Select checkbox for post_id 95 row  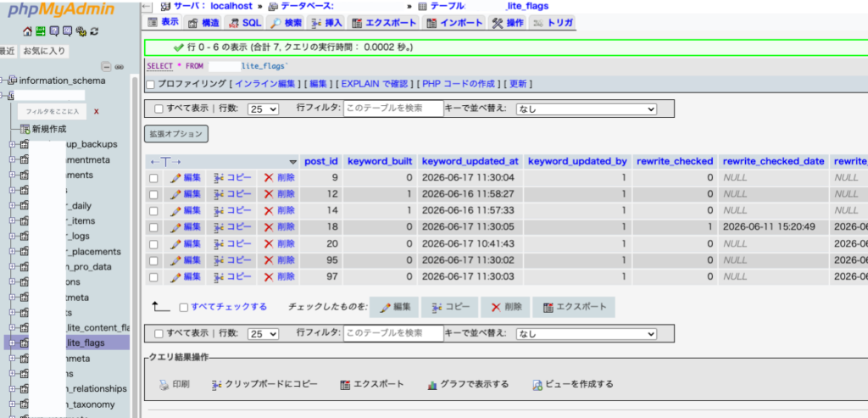154,260
